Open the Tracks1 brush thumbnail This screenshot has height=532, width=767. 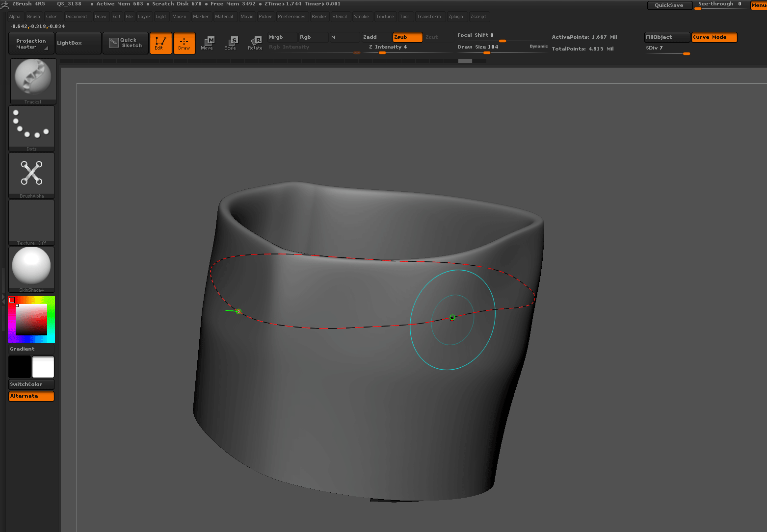coord(33,80)
